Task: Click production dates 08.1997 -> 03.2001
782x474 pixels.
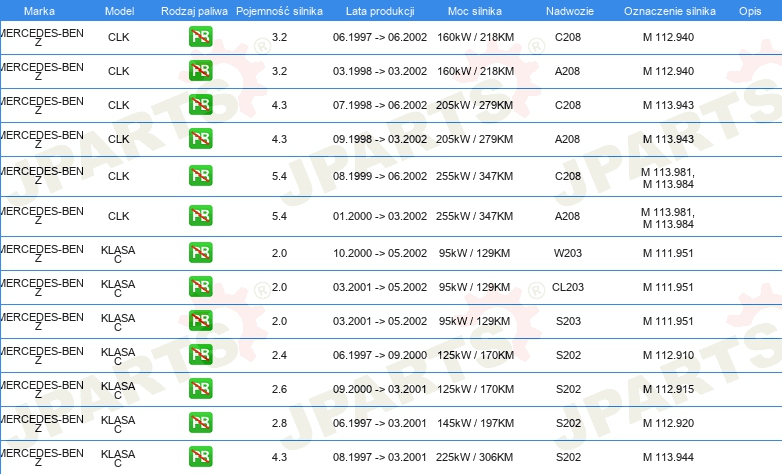Action: (x=380, y=457)
